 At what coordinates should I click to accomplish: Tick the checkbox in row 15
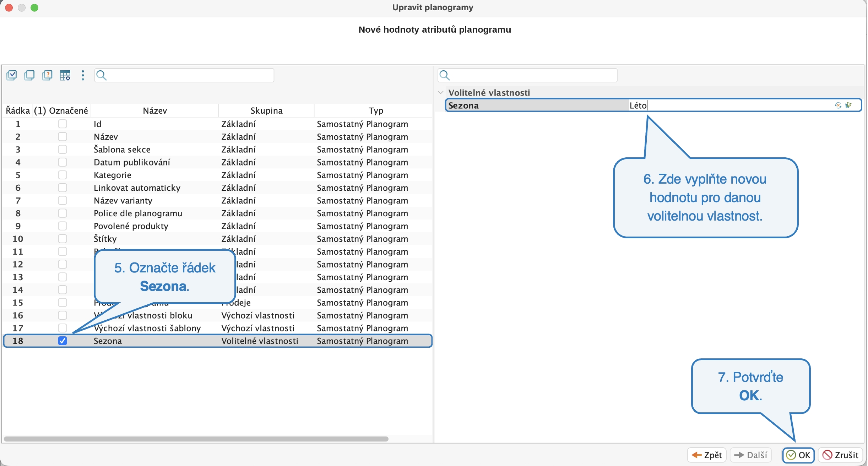[x=63, y=303]
